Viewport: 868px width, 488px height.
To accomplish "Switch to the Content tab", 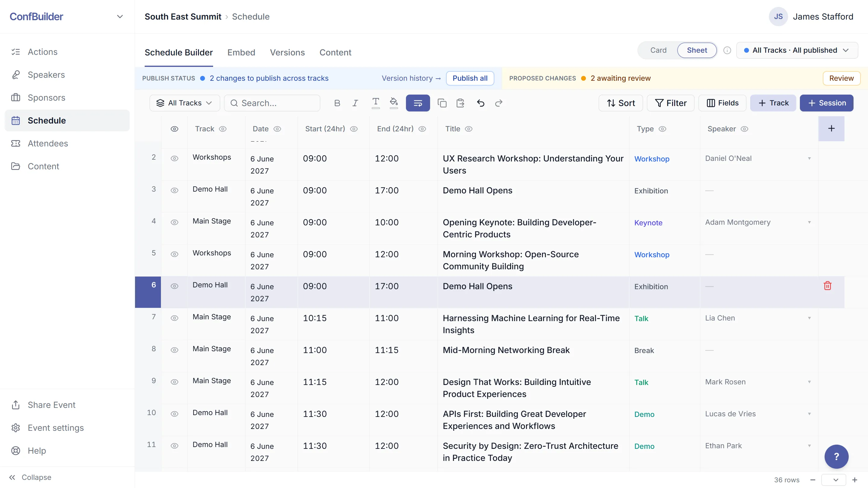I will (335, 52).
